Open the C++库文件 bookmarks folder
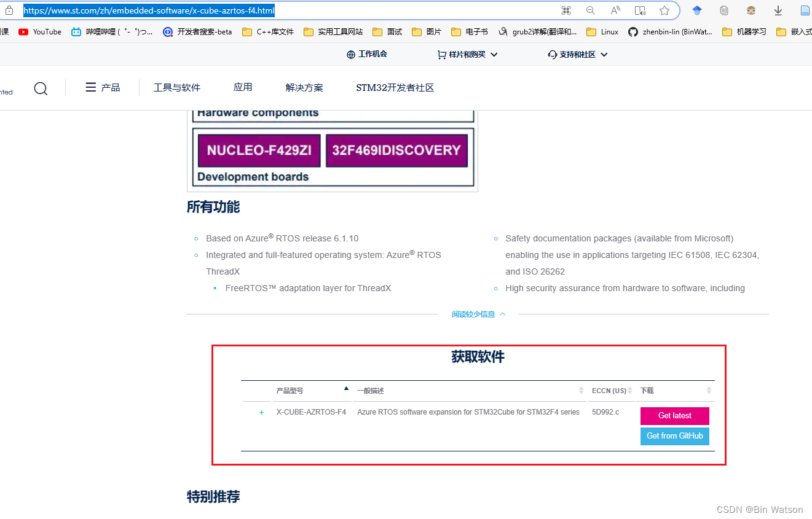Image resolution: width=812 pixels, height=519 pixels. tap(268, 32)
